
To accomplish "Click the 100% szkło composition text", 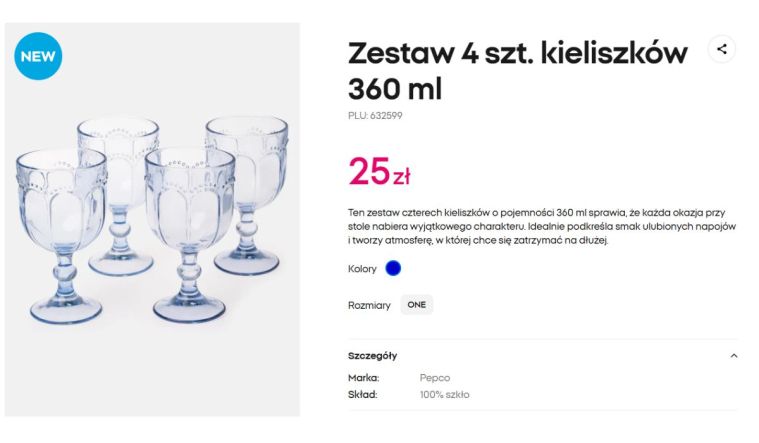I will [x=444, y=394].
